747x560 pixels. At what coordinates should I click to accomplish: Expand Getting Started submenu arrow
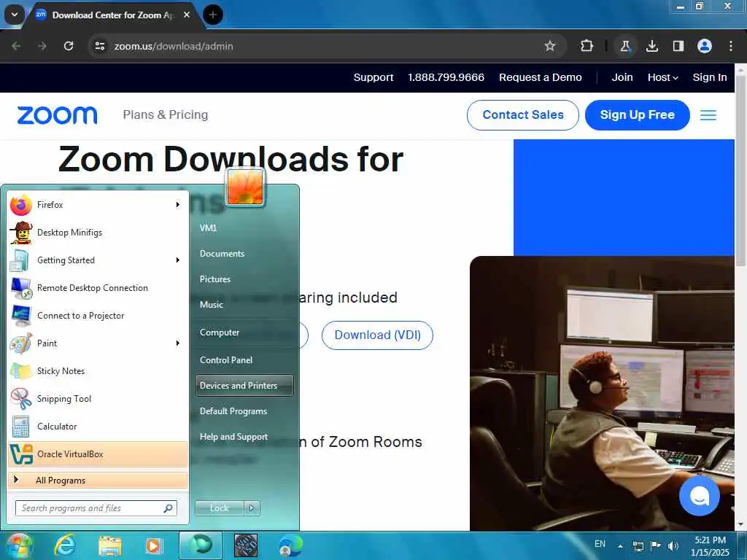[x=178, y=260]
